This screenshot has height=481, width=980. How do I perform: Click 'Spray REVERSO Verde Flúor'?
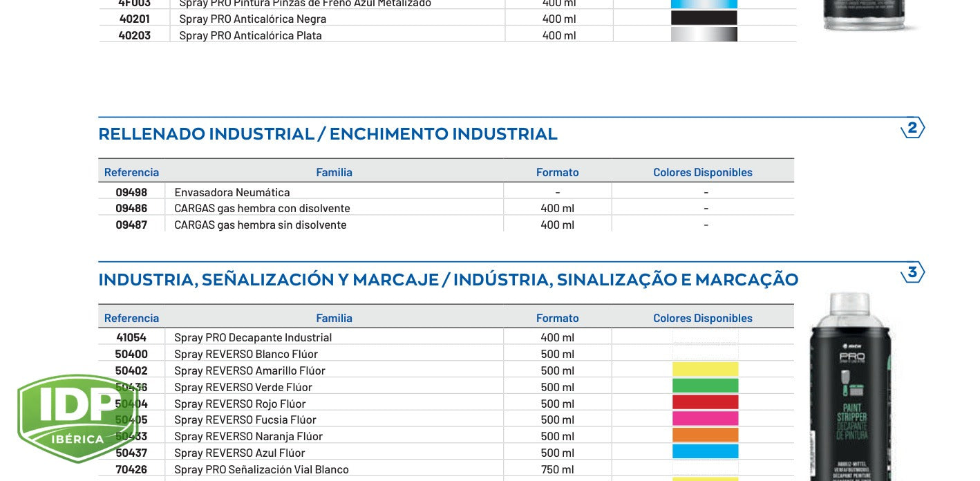pyautogui.click(x=243, y=387)
